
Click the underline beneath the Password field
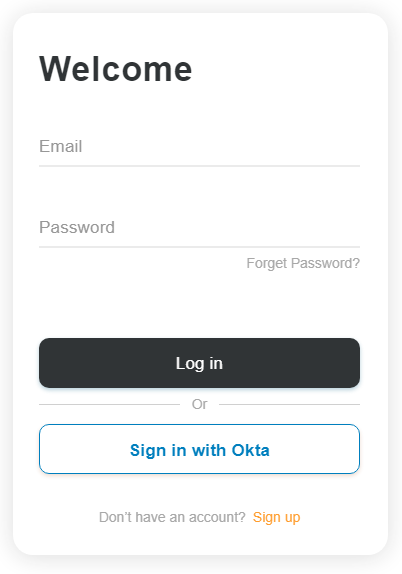click(200, 247)
